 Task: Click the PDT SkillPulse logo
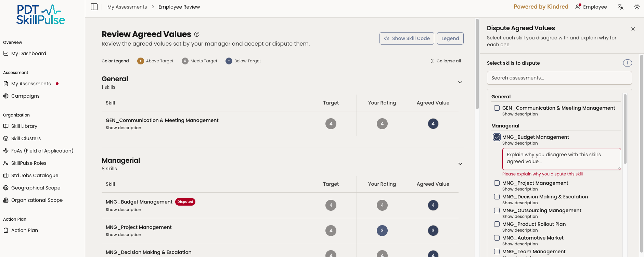tap(41, 15)
